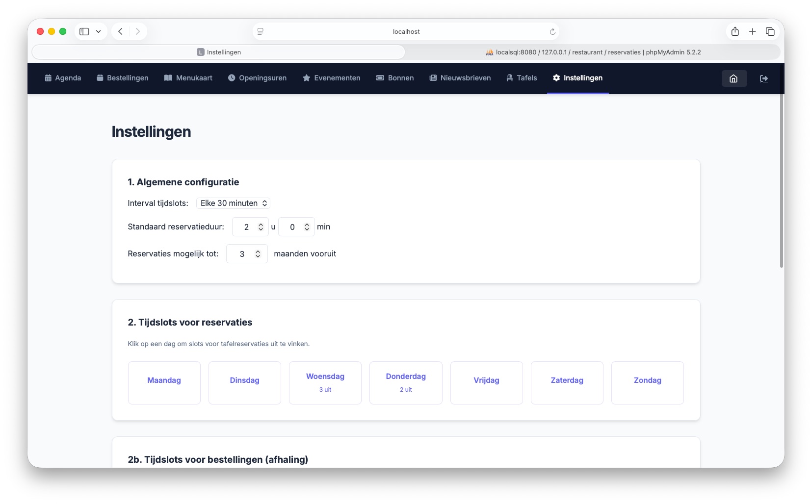Image resolution: width=812 pixels, height=504 pixels.
Task: Click the '2. Tijdslots voor reservaties' heading
Action: pyautogui.click(x=190, y=322)
